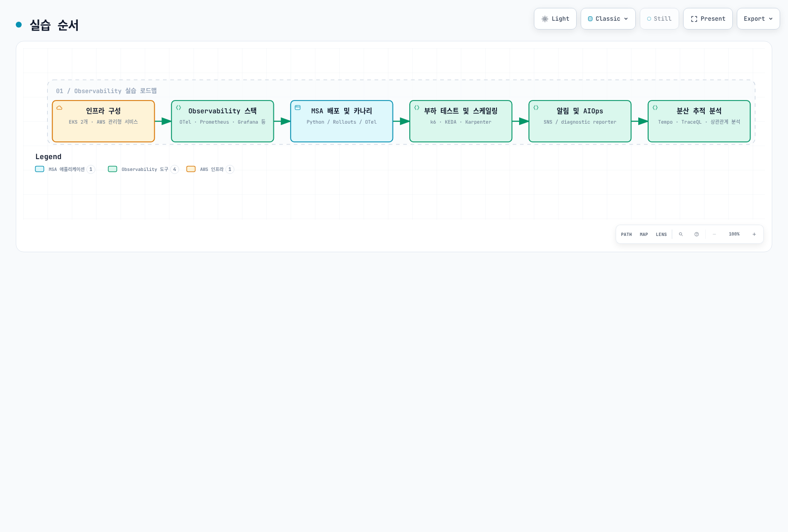Viewport: 788px width, 532px height.
Task: Toggle AWS 인프라 legend filter
Action: pos(210,169)
